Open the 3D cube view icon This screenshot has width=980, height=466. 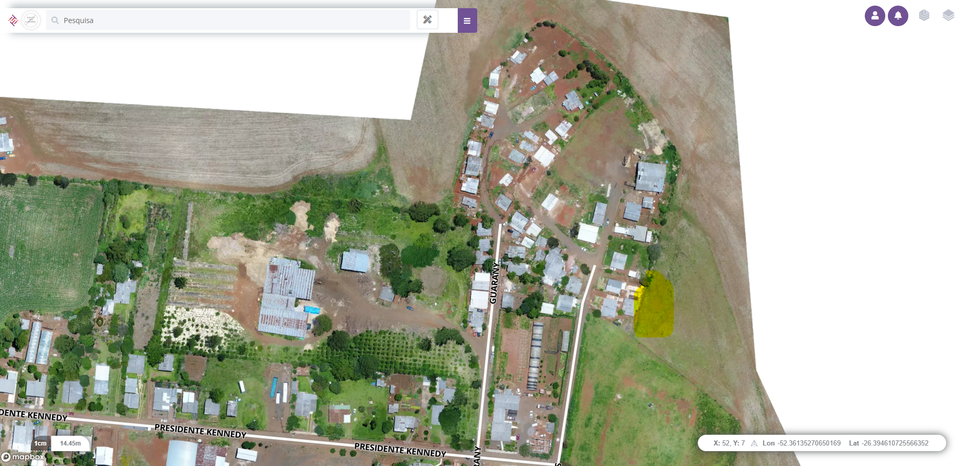924,15
